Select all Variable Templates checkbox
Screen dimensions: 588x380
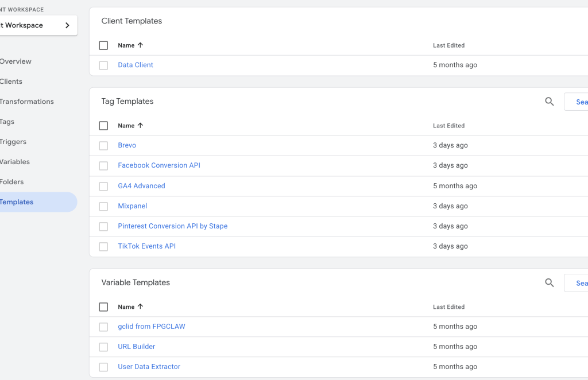pyautogui.click(x=103, y=307)
